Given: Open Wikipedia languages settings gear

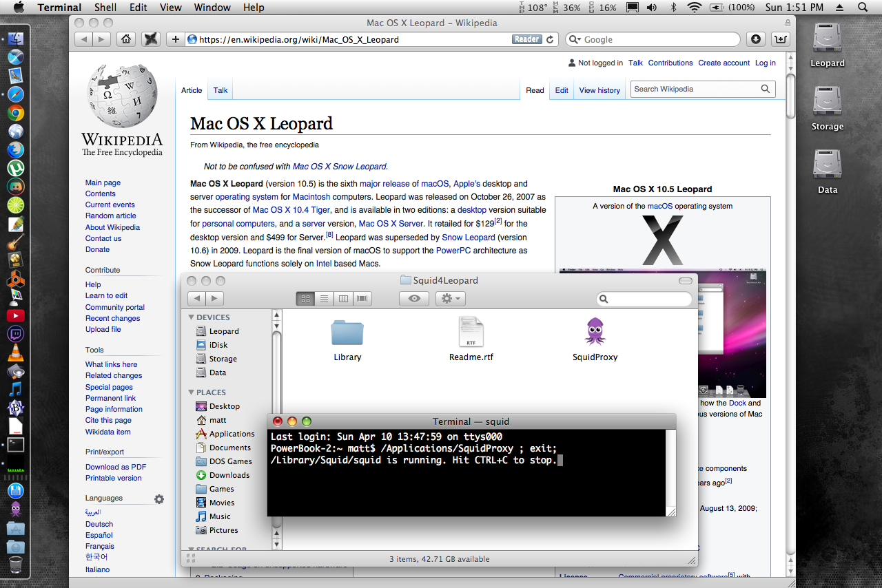Looking at the screenshot, I should coord(159,499).
